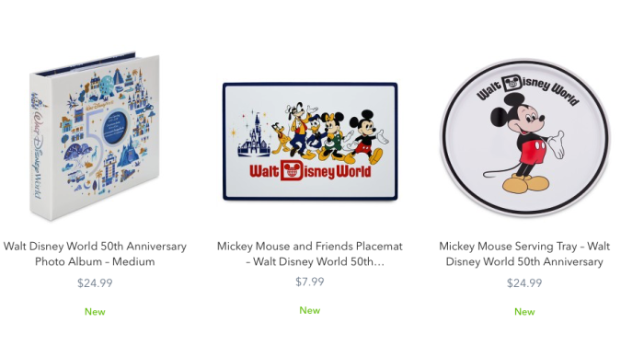The height and width of the screenshot is (357, 644).
Task: Click the red Walt Disney World logo on placemat
Action: click(x=310, y=170)
